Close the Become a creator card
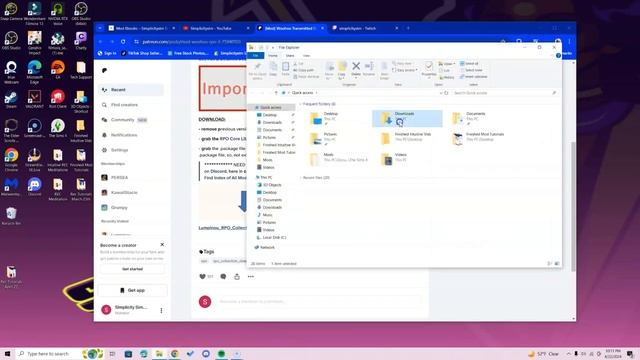The width and height of the screenshot is (640, 360). [x=162, y=245]
